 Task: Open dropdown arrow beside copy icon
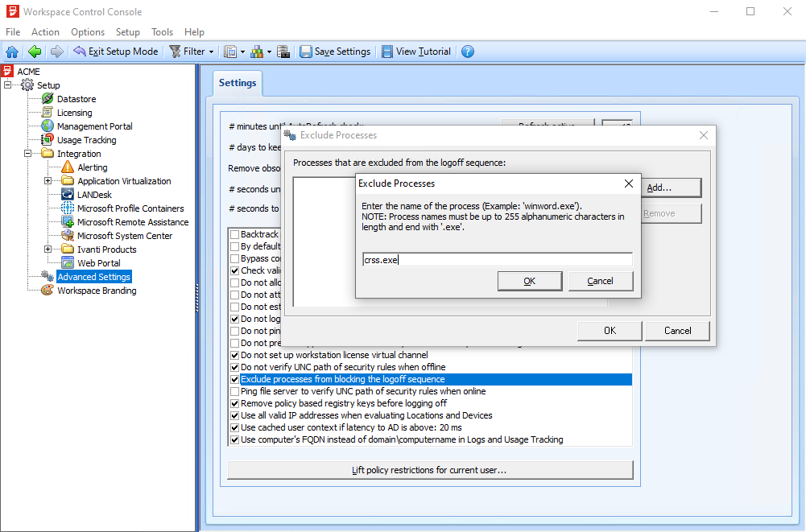[242, 52]
